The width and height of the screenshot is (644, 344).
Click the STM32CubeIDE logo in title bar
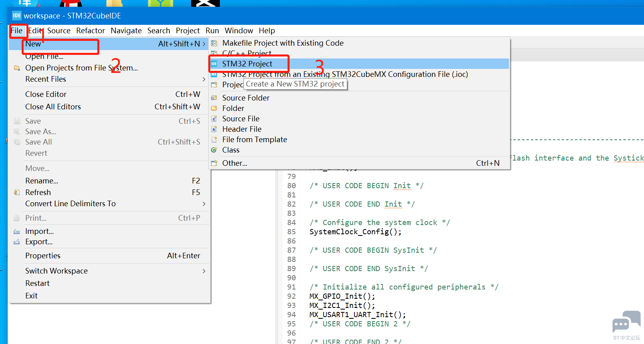pos(17,16)
